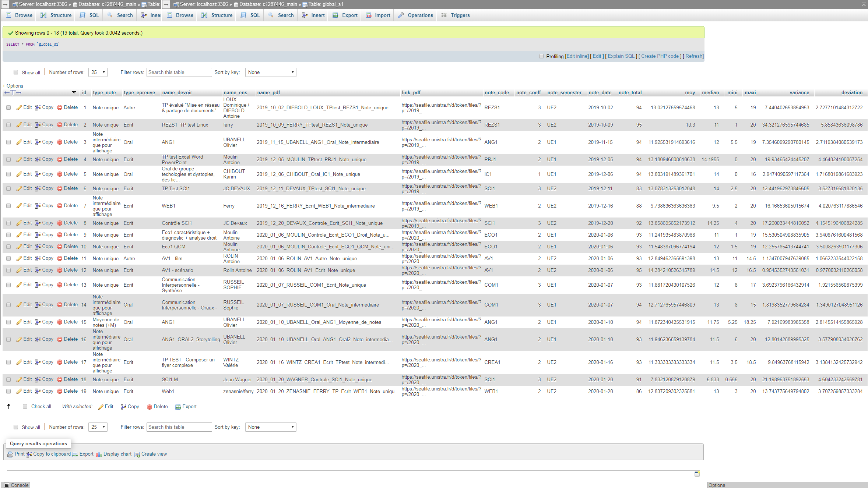This screenshot has height=488, width=868.
Task: Enable the Profiling checkbox
Action: [541, 56]
